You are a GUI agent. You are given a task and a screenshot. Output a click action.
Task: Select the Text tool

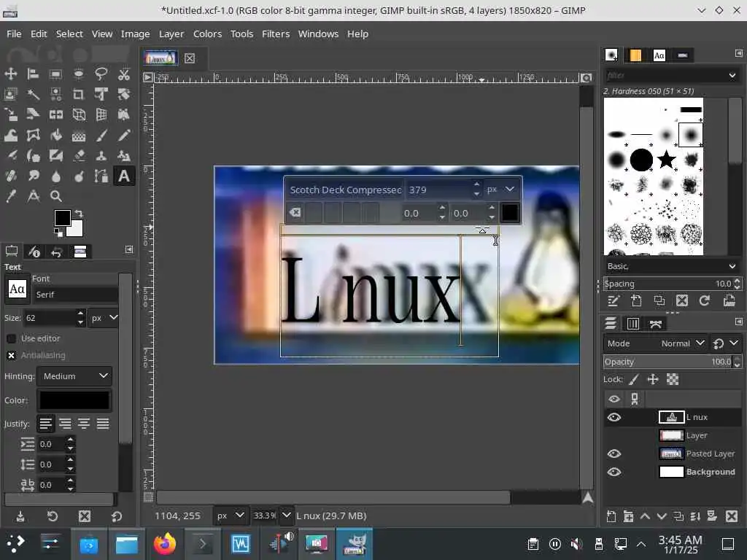[124, 176]
